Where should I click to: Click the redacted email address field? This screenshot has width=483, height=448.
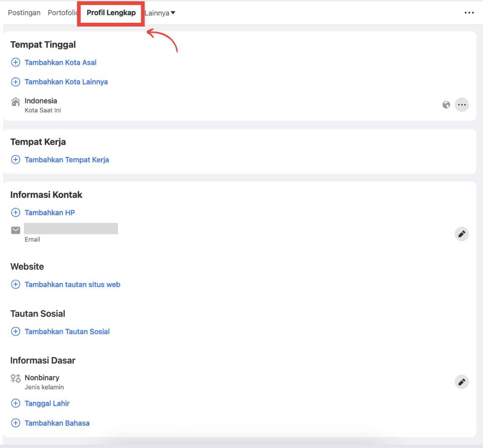pos(71,229)
